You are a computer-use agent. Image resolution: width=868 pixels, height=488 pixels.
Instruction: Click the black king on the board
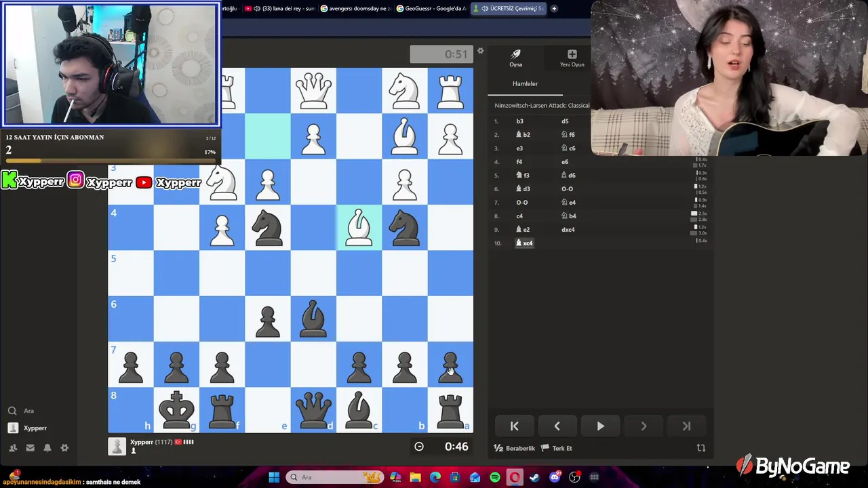tap(176, 410)
